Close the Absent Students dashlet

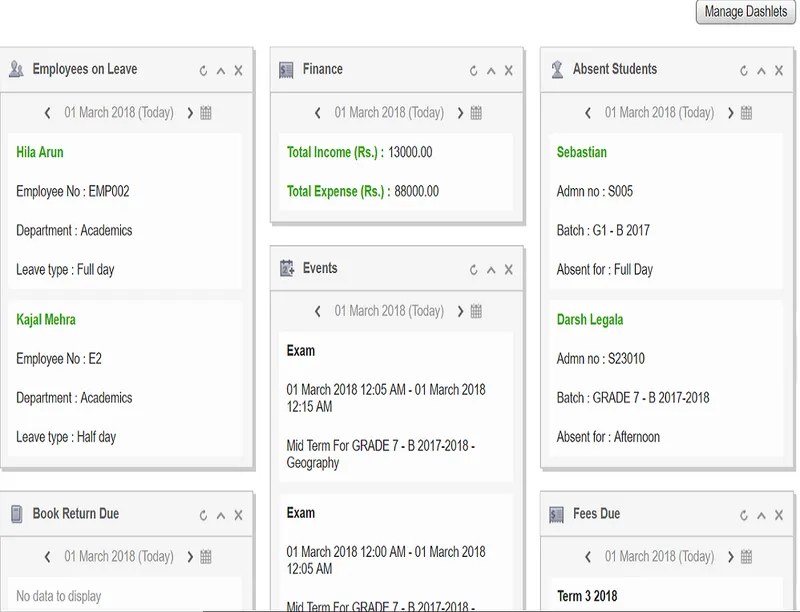pyautogui.click(x=779, y=71)
